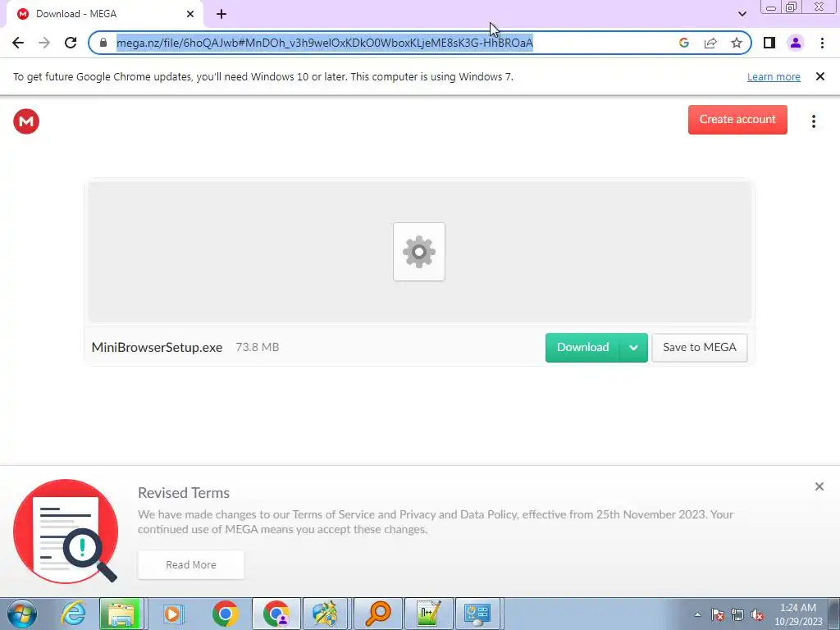Open the pencil notepad app in the taskbar
Viewport: 840px width, 630px height.
pyautogui.click(x=428, y=614)
